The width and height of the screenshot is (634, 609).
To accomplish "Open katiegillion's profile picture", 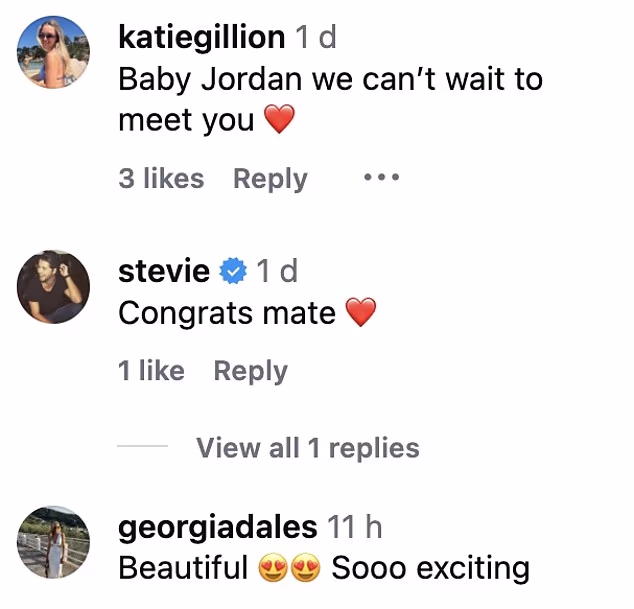I will pos(54,53).
